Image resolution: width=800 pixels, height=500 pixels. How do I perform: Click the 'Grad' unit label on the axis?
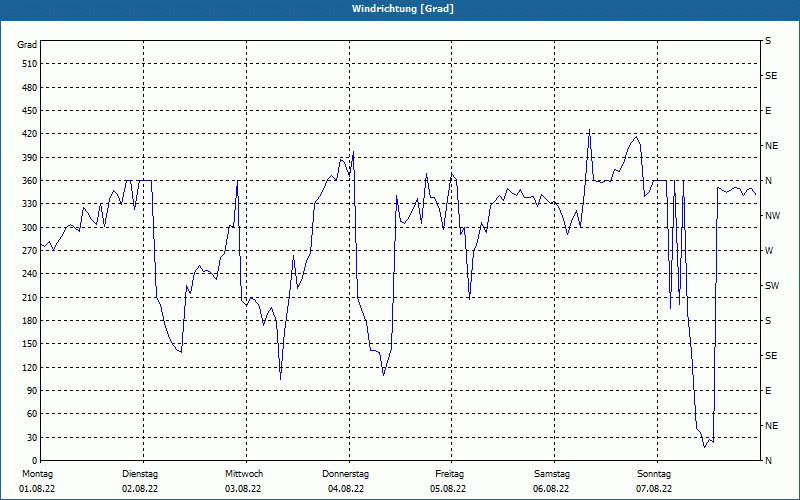point(27,45)
